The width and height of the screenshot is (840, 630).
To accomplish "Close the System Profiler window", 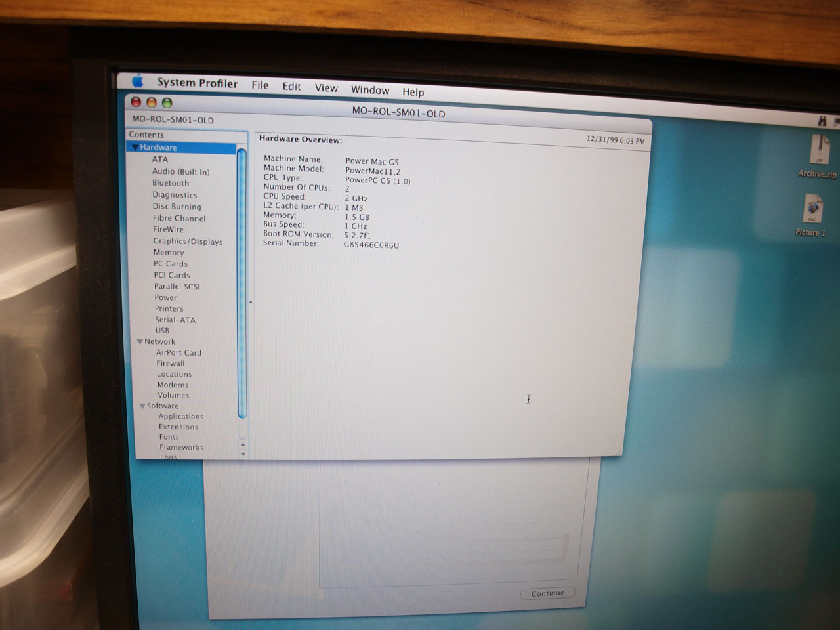I will 136,102.
